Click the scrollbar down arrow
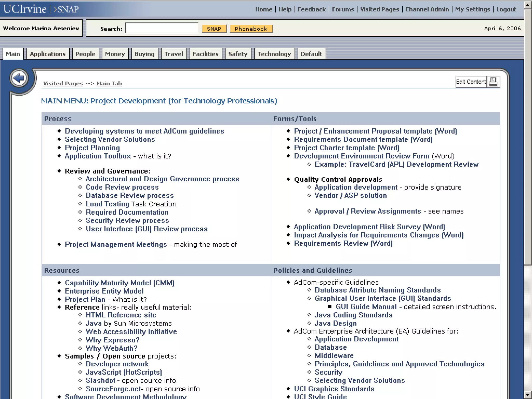This screenshot has height=399, width=532. pyautogui.click(x=528, y=395)
